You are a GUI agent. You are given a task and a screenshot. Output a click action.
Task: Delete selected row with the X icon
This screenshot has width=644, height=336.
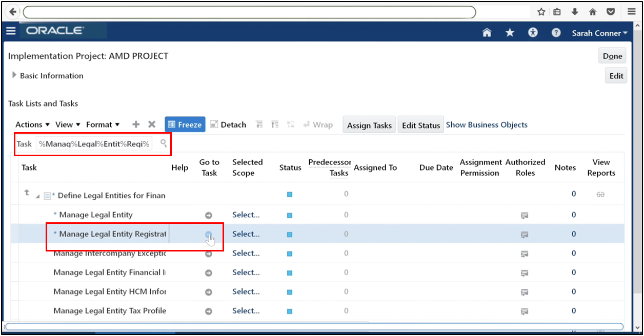pos(152,124)
